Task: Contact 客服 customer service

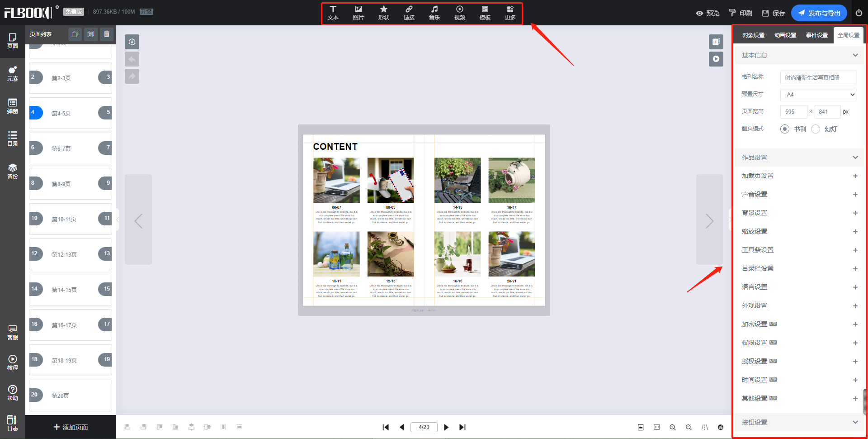Action: click(x=13, y=333)
